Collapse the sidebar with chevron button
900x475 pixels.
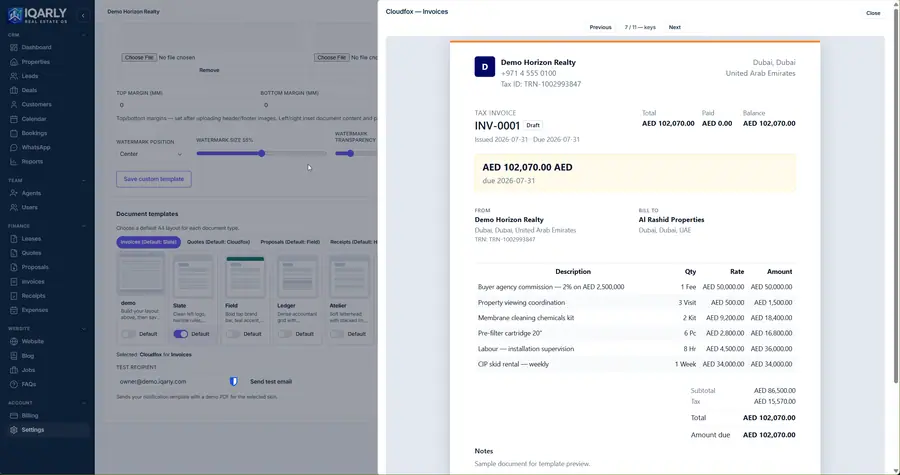[x=83, y=15]
